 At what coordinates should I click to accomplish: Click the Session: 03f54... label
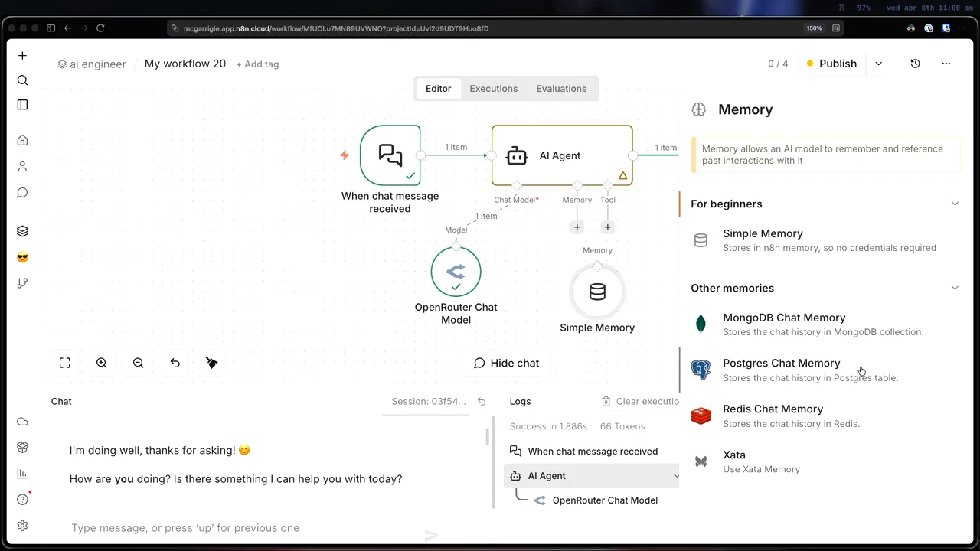pyautogui.click(x=429, y=401)
